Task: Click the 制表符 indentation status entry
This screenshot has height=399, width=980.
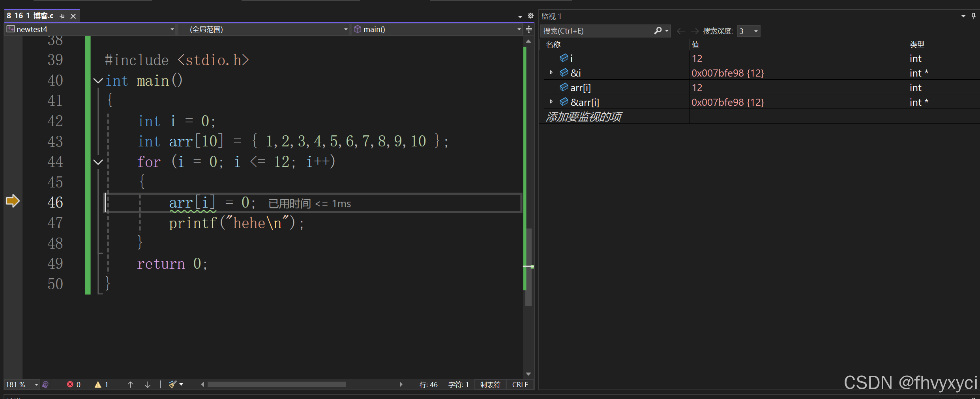Action: (x=490, y=384)
